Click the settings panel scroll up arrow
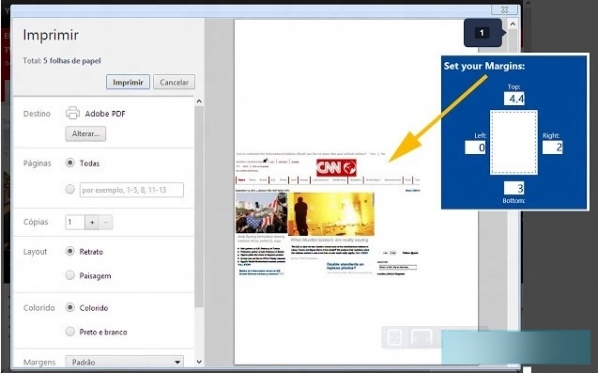The image size is (598, 373). click(199, 101)
